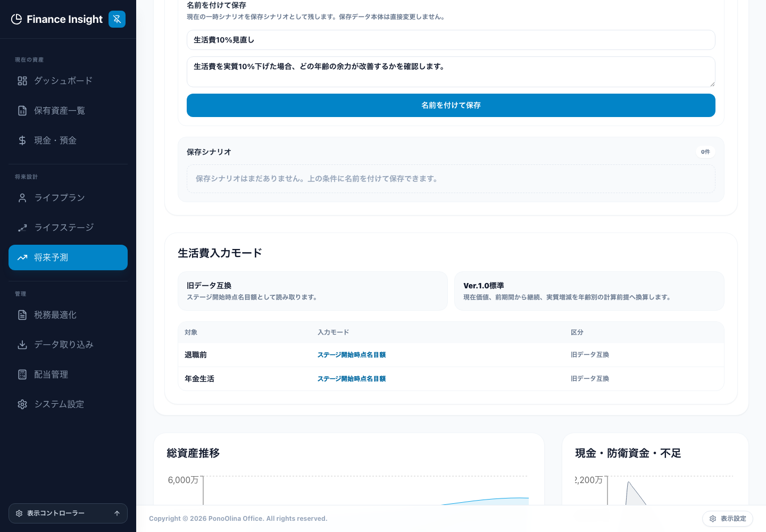Open システム設定 from the sidebar
766x532 pixels.
[68, 404]
